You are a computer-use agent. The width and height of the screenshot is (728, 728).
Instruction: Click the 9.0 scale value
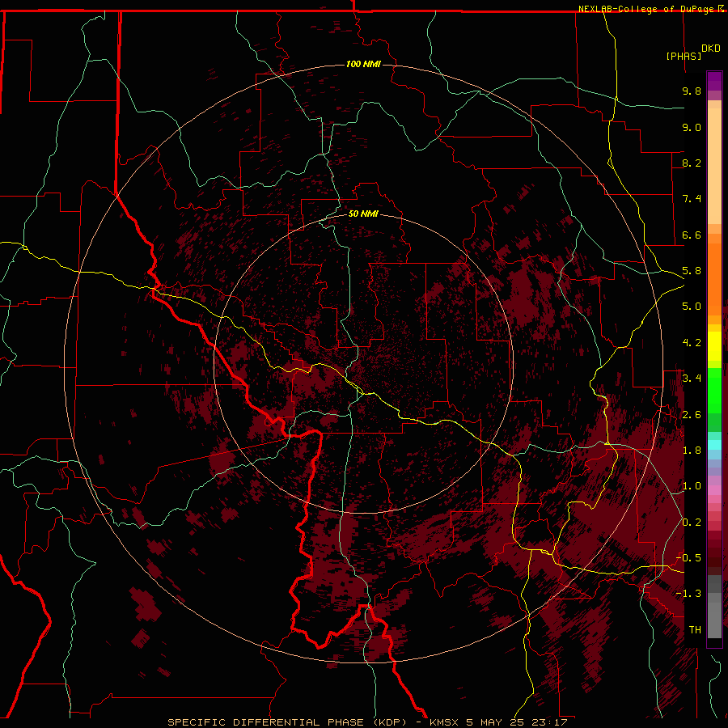[x=692, y=127]
